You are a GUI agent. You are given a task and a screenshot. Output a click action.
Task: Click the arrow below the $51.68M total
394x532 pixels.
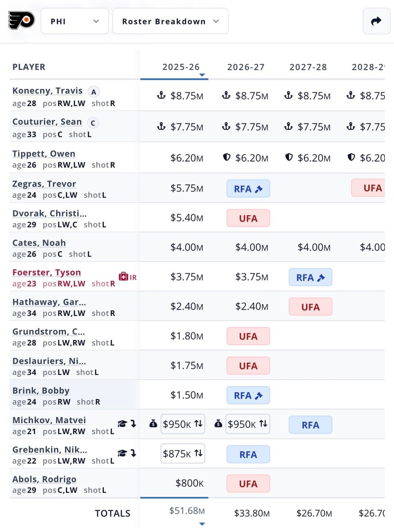(x=202, y=524)
